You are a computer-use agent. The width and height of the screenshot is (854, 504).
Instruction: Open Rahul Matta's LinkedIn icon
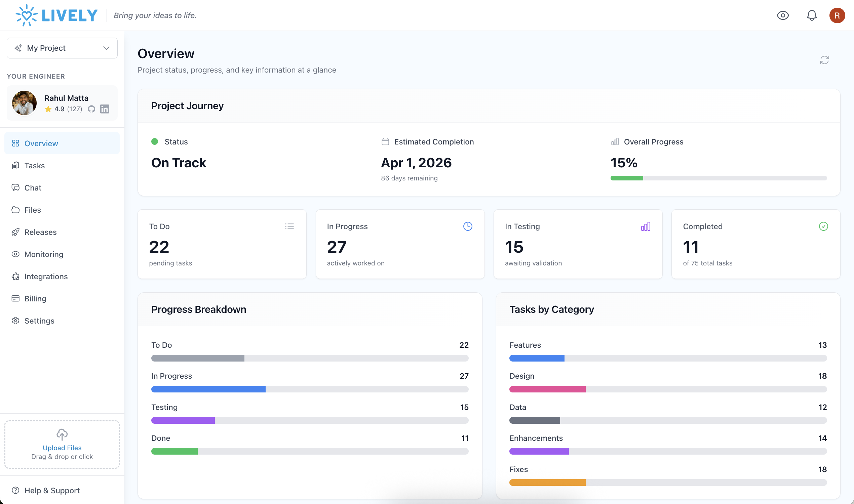tap(104, 109)
